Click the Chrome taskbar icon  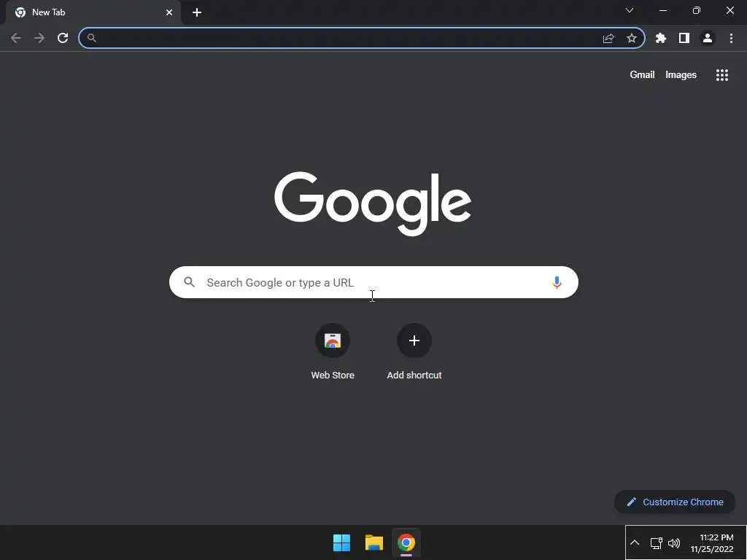pos(406,542)
